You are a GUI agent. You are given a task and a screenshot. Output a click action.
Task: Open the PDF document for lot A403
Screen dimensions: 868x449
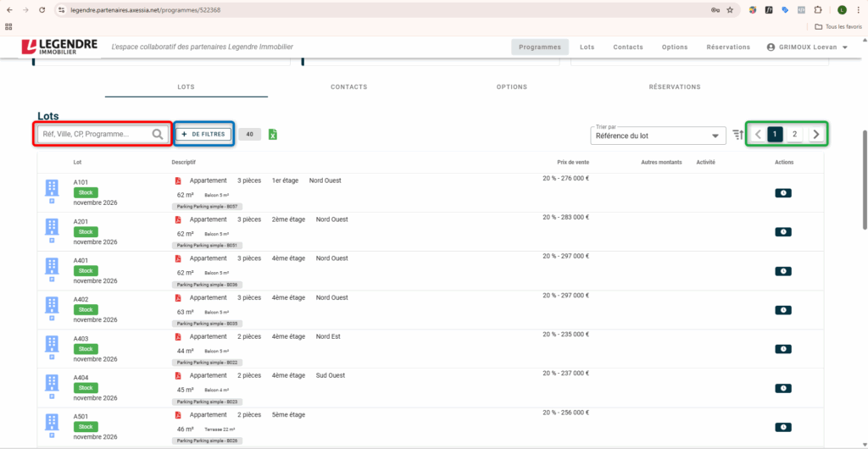[178, 336]
